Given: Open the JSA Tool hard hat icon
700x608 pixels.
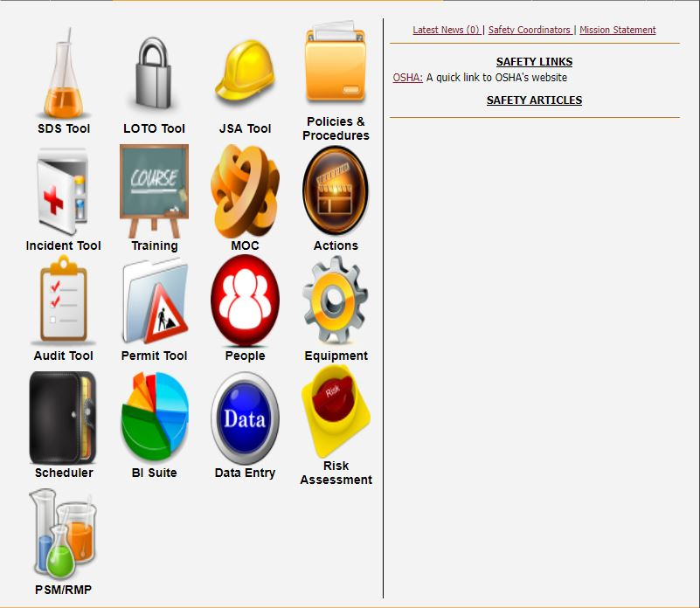Looking at the screenshot, I should tap(245, 71).
